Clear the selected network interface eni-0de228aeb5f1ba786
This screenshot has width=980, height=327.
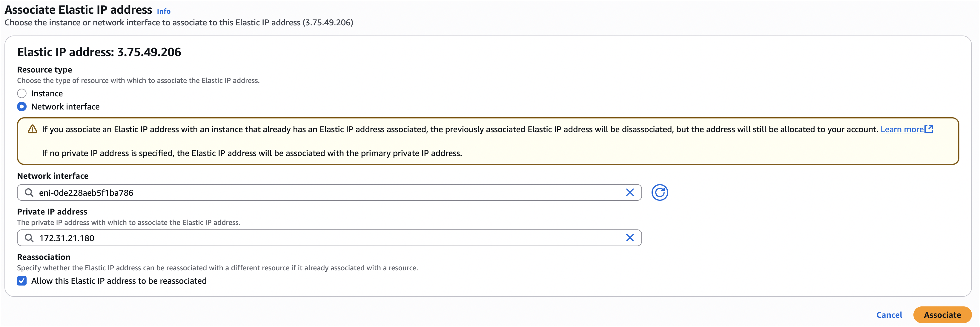coord(630,193)
